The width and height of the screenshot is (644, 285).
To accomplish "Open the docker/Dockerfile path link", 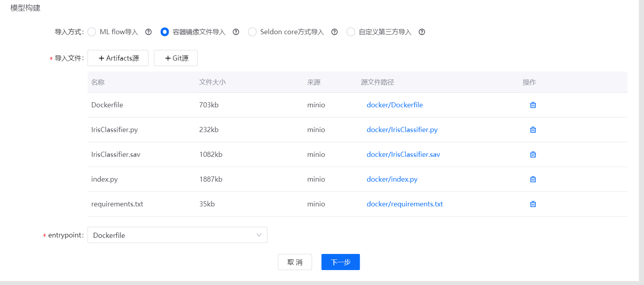I will [x=395, y=105].
